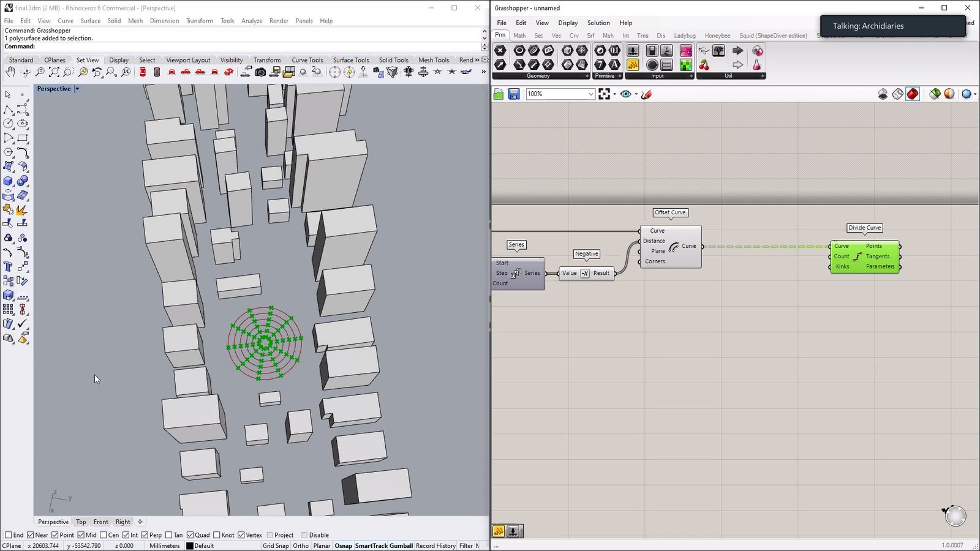Click the camera icon in Set View toolbar
The width and height of the screenshot is (980, 551).
point(260,72)
